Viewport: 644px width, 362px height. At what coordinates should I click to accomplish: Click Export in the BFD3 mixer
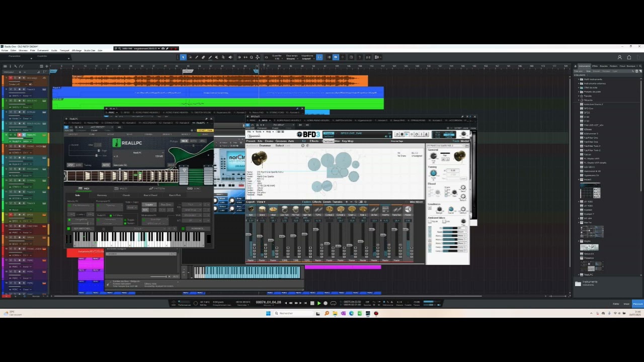[x=251, y=202]
